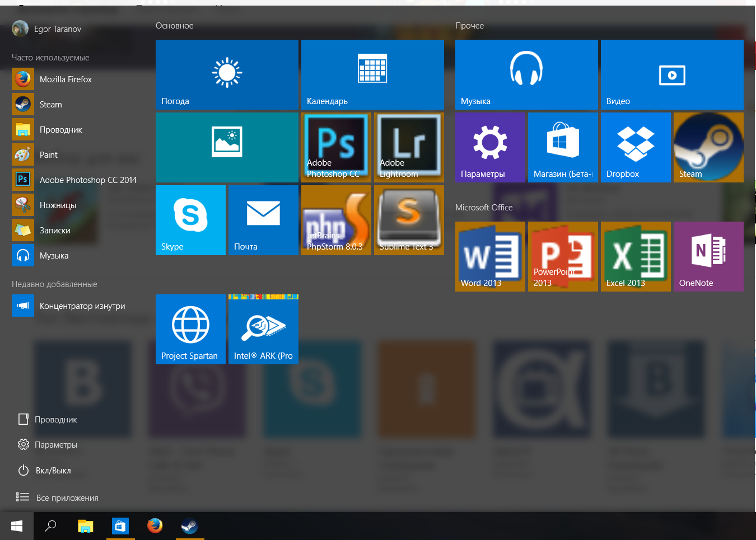Open the Музыка headphones tile
This screenshot has width=756, height=540.
526,74
